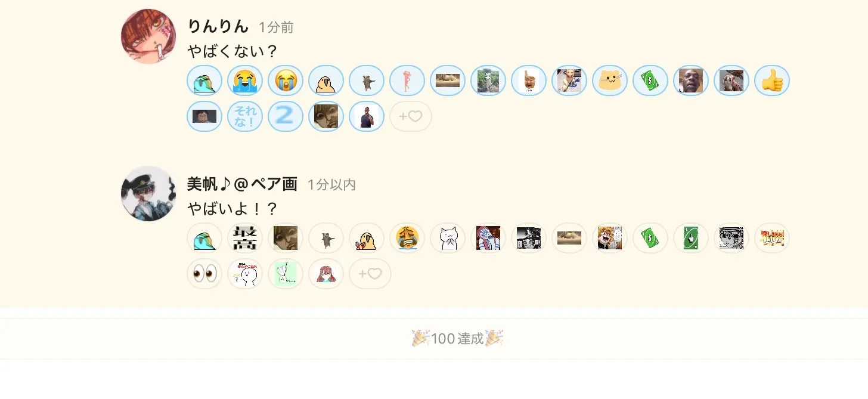Screen dimensions: 868x399
Task: Click the green UNO reverse card with hand
Action: pos(691,238)
